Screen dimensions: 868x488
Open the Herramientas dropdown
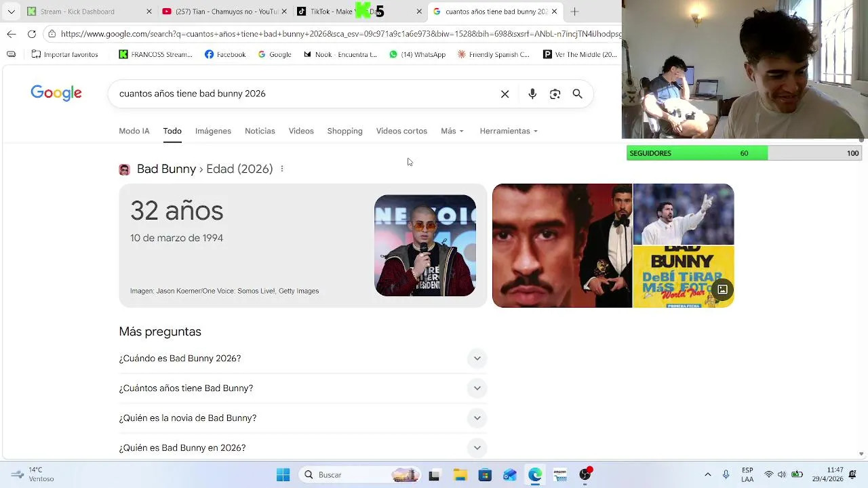click(509, 131)
